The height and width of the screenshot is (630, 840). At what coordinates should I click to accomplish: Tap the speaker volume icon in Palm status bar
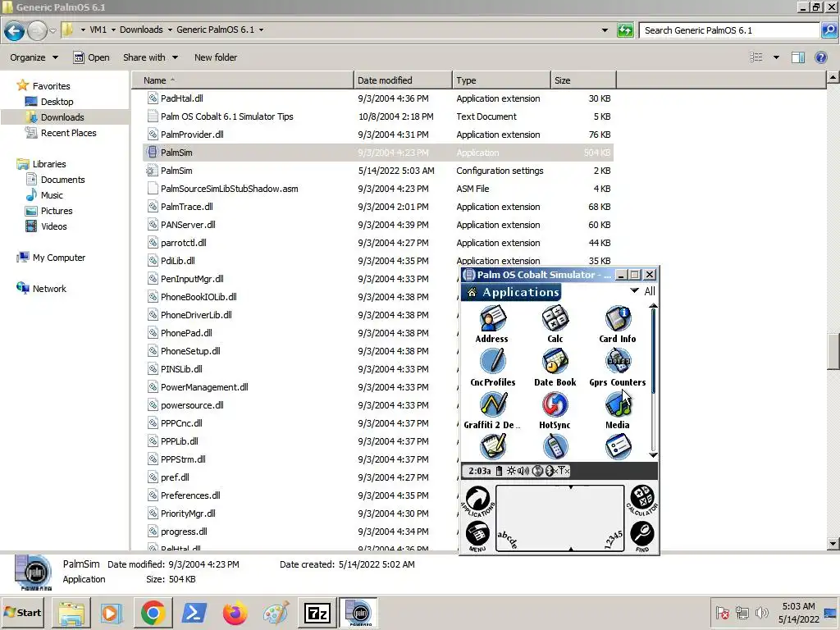pos(523,471)
